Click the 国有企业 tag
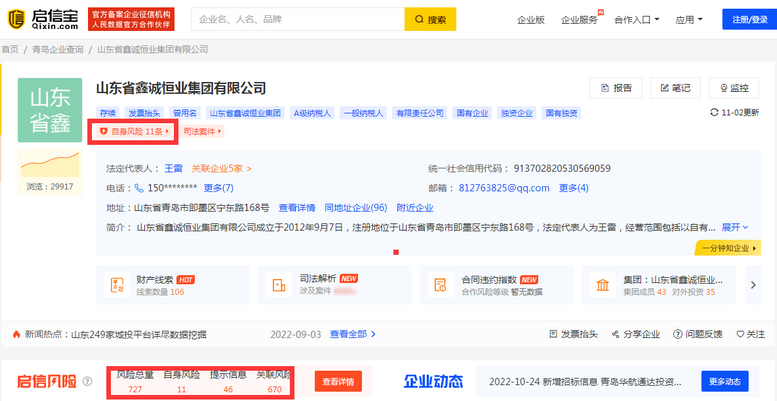777x401 pixels. point(472,113)
